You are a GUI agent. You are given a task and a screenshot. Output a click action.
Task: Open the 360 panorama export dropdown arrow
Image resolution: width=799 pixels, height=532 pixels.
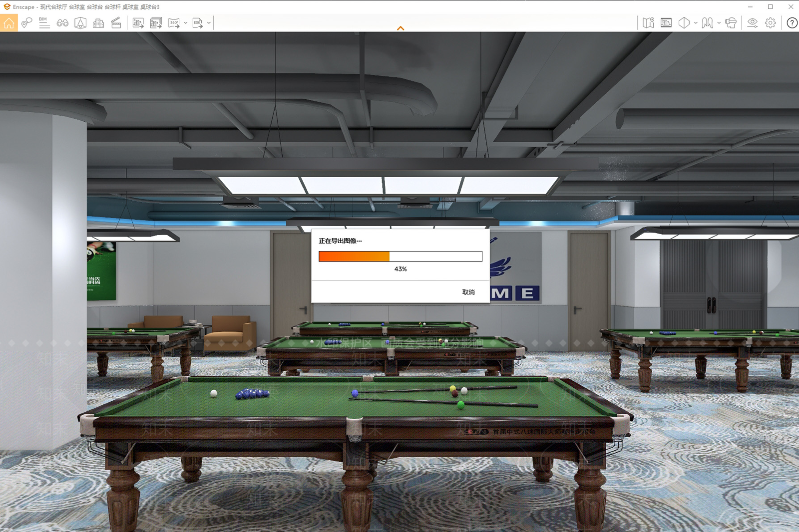[x=186, y=23]
